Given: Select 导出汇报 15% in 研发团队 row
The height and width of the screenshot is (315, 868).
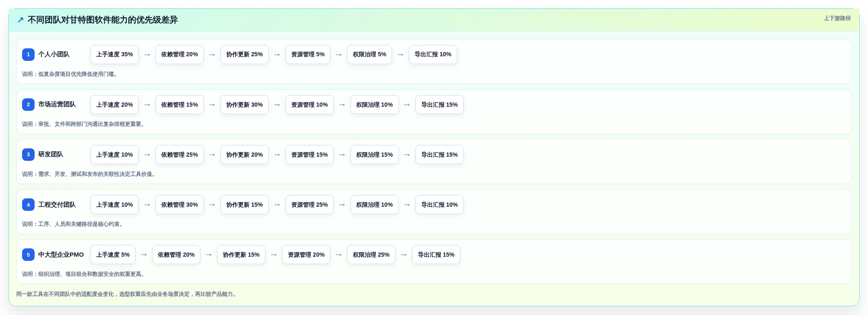Looking at the screenshot, I should coord(440,155).
